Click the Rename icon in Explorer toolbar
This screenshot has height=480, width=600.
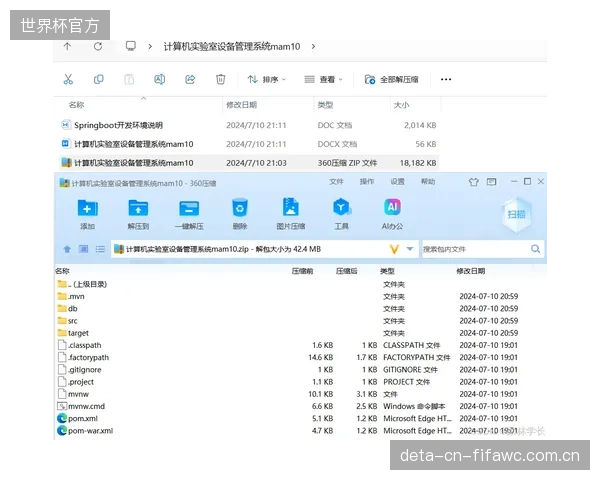pos(159,79)
